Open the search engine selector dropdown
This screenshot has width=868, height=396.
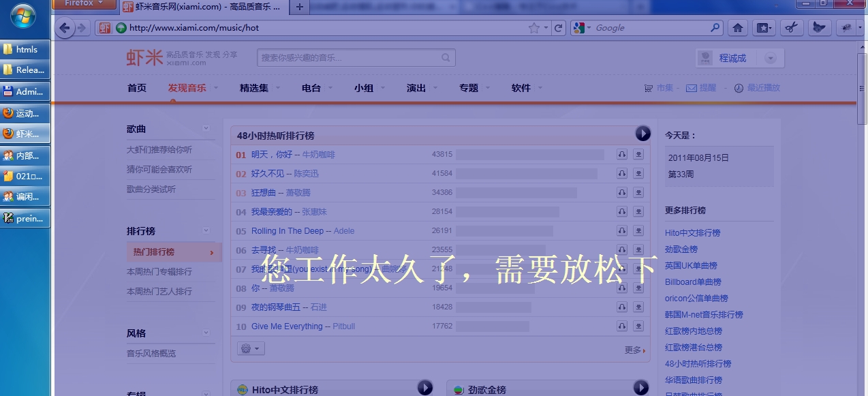[x=583, y=28]
